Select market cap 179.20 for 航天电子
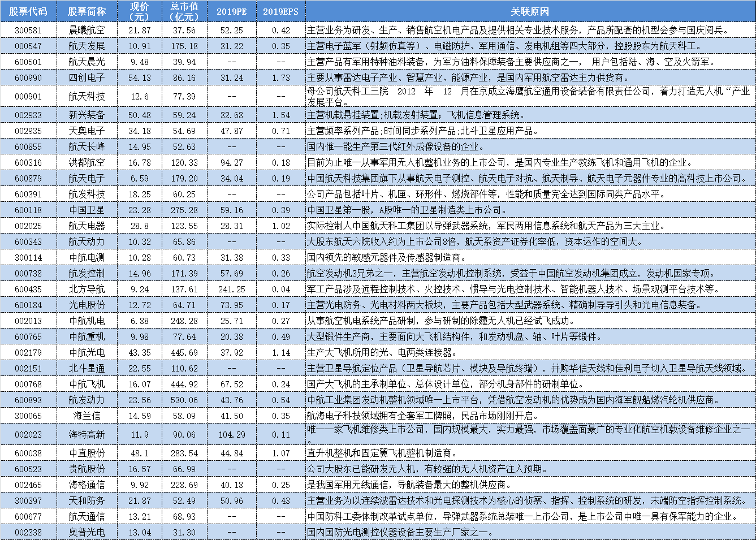Image resolution: width=756 pixels, height=540 pixels. (x=184, y=178)
